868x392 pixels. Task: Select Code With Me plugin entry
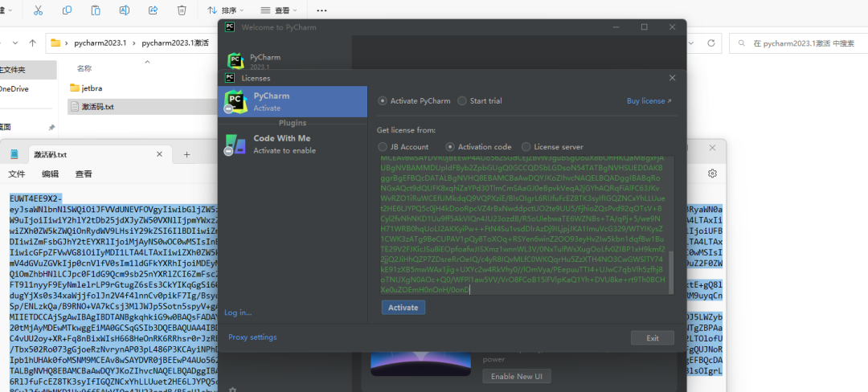(x=293, y=144)
